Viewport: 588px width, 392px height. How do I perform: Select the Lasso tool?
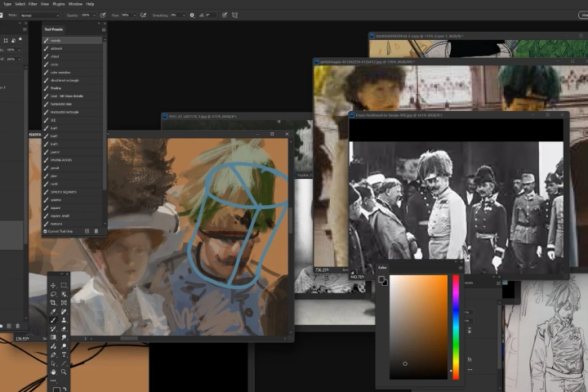click(x=53, y=294)
